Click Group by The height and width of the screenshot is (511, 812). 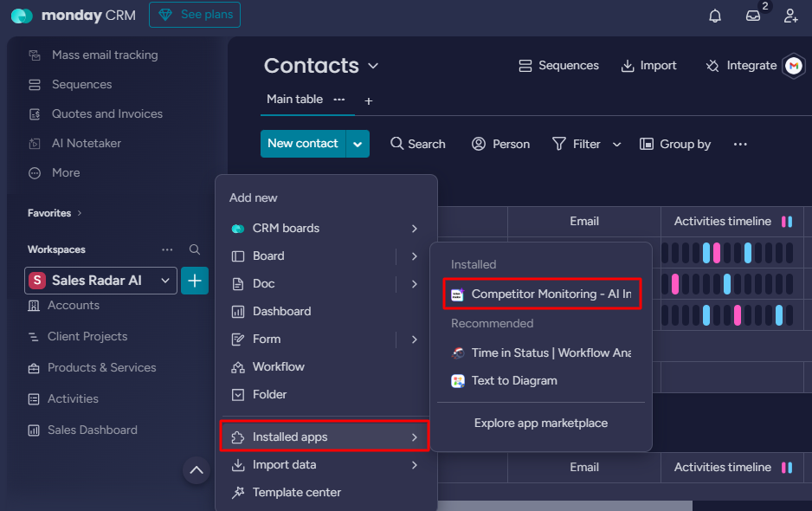(675, 144)
